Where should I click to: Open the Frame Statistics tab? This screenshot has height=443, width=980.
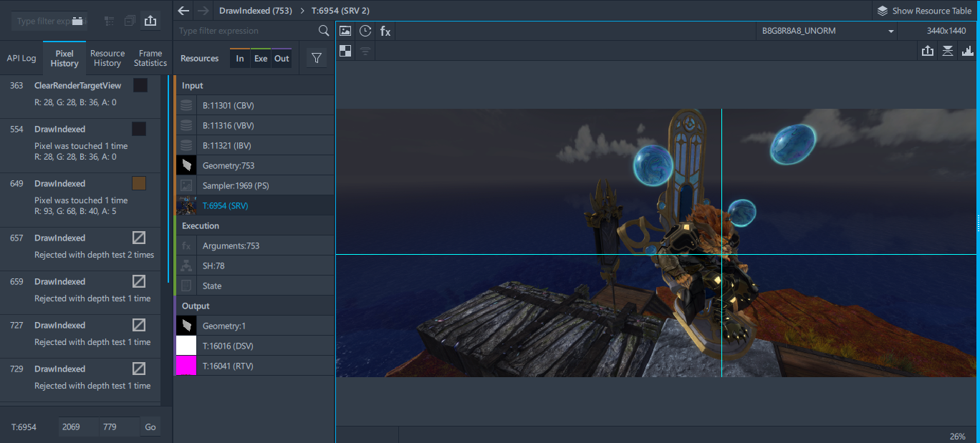150,58
